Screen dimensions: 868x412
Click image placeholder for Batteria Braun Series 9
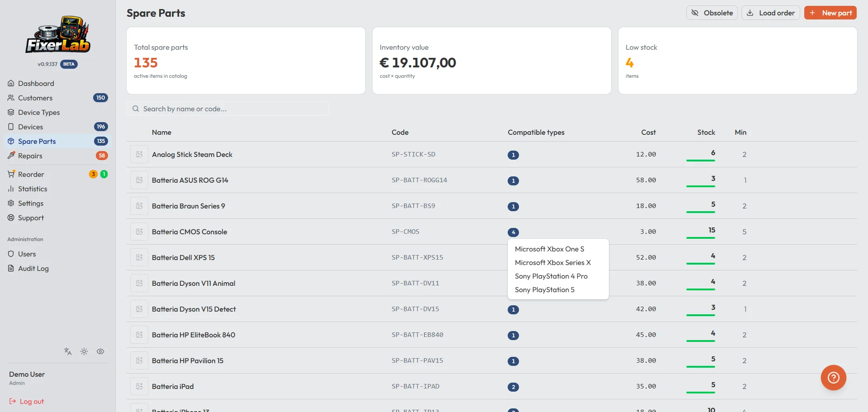(139, 206)
